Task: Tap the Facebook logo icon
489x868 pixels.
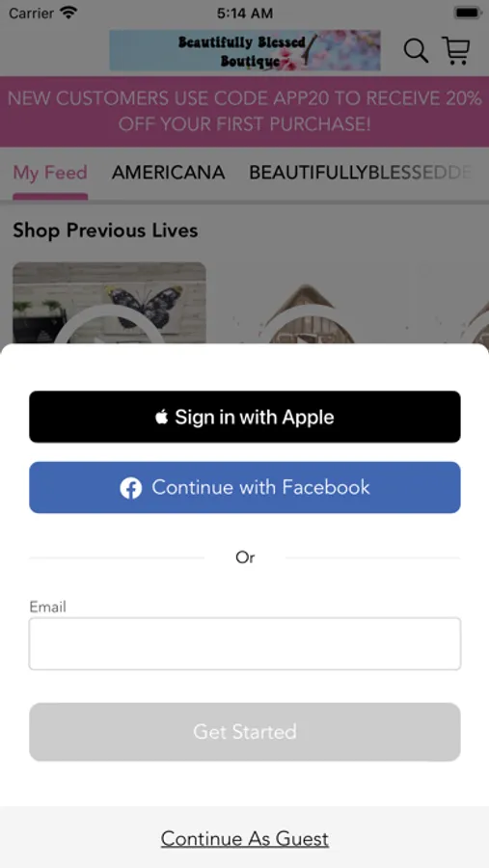Action: pos(131,488)
